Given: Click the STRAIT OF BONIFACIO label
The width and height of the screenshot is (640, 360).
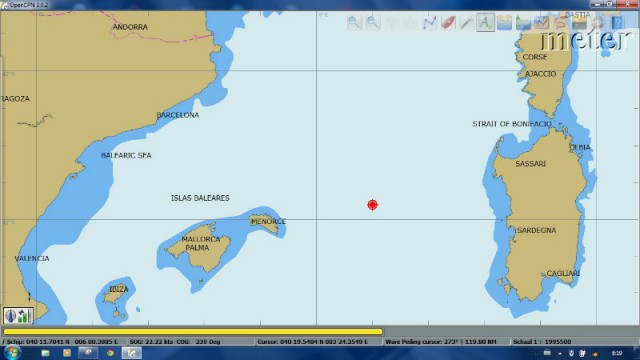Looking at the screenshot, I should (512, 124).
